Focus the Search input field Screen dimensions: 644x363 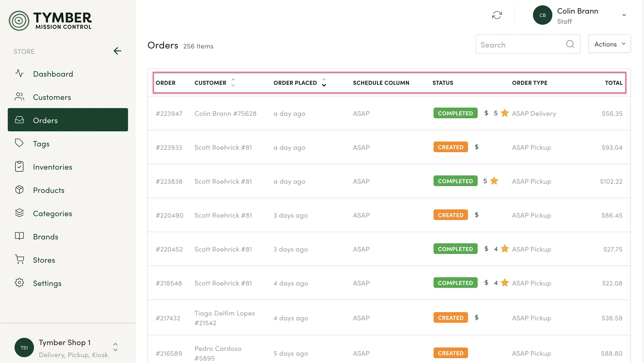pos(528,44)
